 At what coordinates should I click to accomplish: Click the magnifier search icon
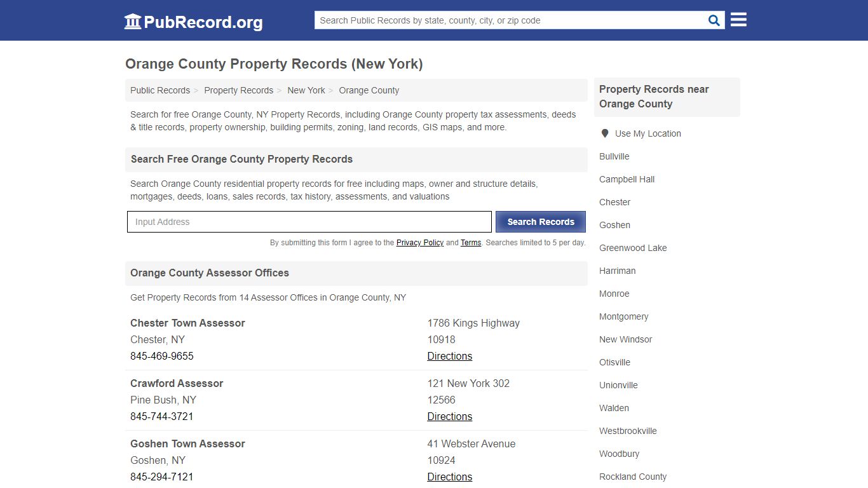(x=714, y=20)
